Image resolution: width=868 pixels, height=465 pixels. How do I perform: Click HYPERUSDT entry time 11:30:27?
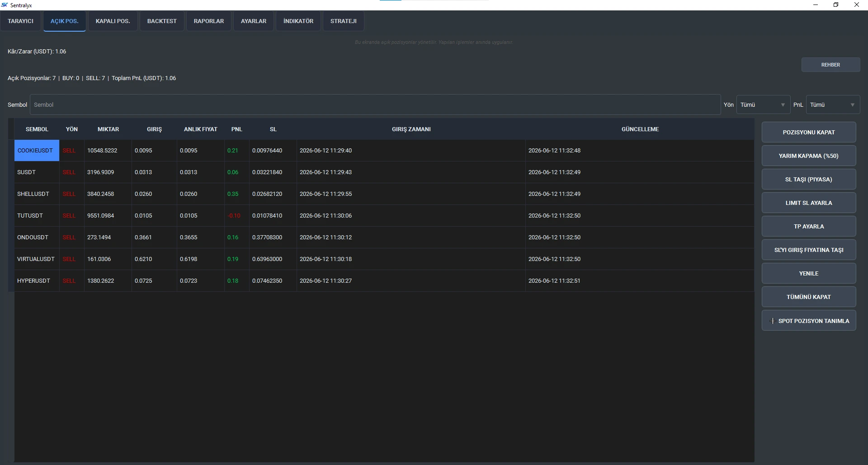(x=325, y=281)
